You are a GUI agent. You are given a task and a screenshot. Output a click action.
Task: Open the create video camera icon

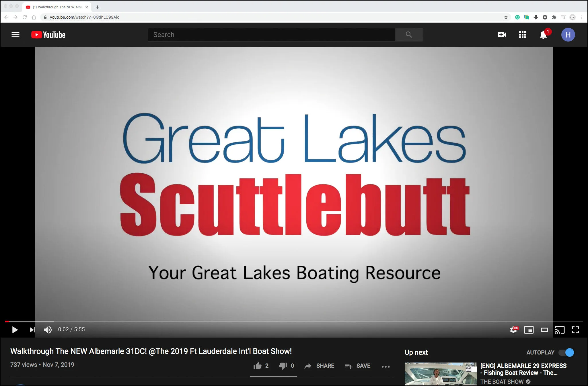point(502,35)
